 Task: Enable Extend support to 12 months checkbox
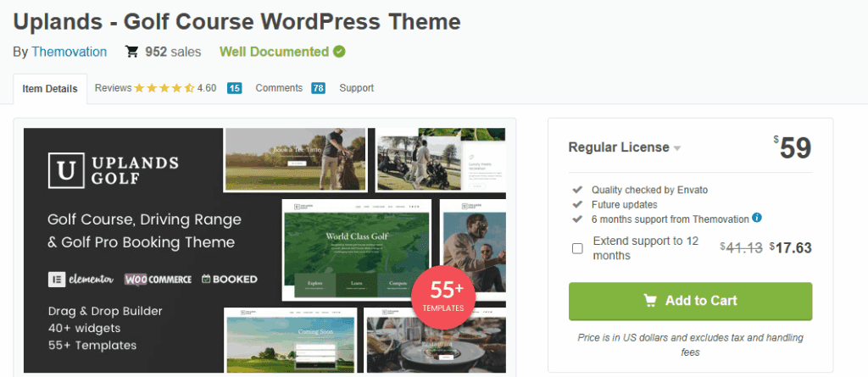pyautogui.click(x=577, y=248)
